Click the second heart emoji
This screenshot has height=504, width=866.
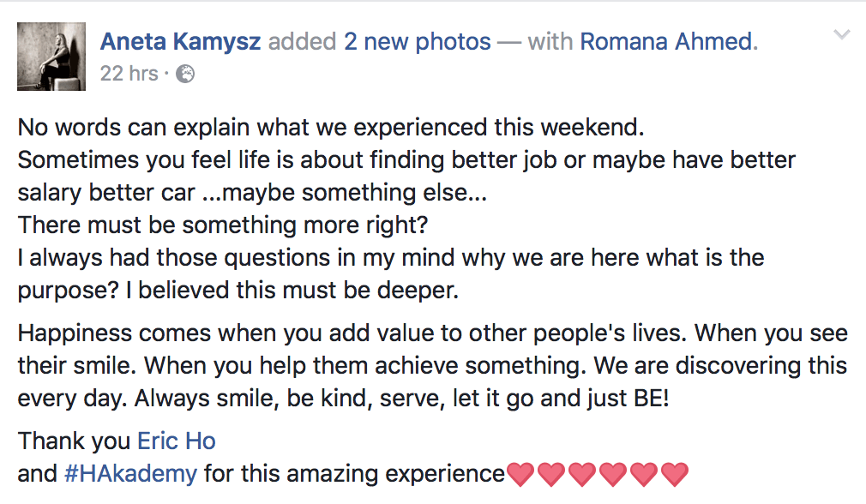[551, 473]
